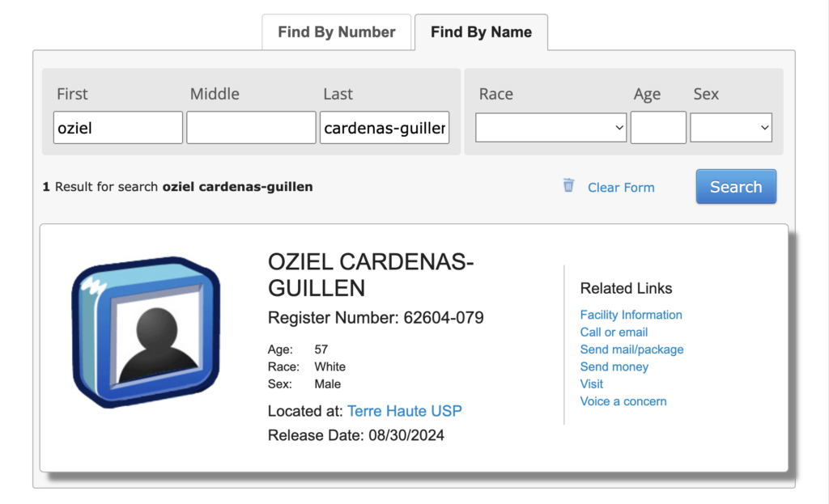Open the Race dropdown
This screenshot has height=504, width=829.
(551, 128)
